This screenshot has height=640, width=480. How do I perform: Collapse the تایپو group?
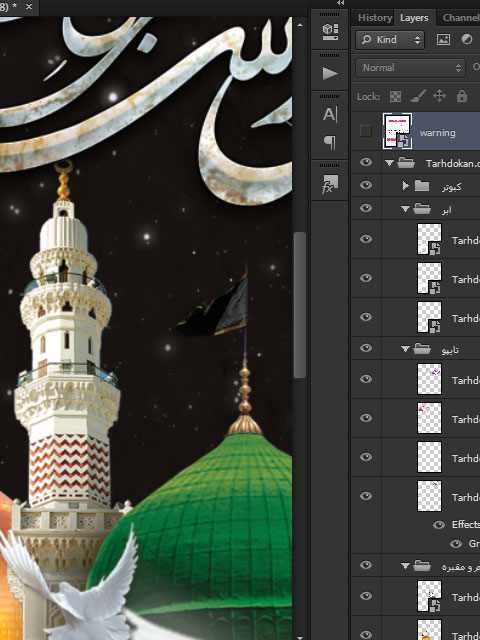[x=405, y=349]
